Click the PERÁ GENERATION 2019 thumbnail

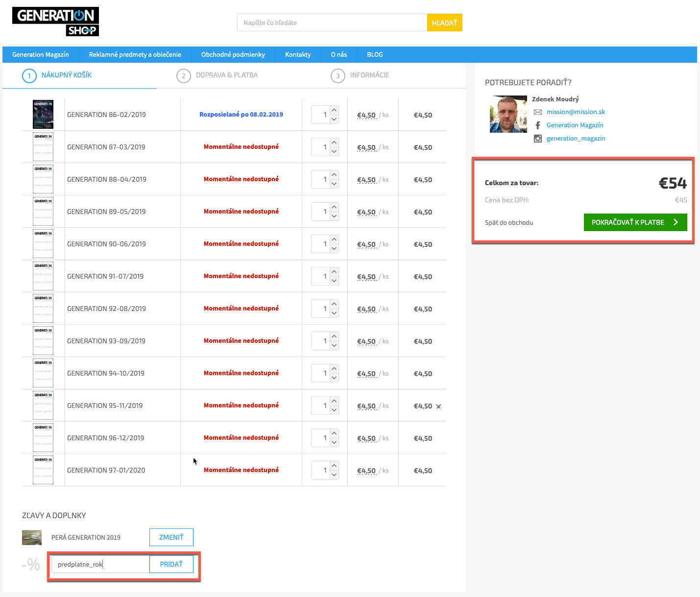[32, 538]
